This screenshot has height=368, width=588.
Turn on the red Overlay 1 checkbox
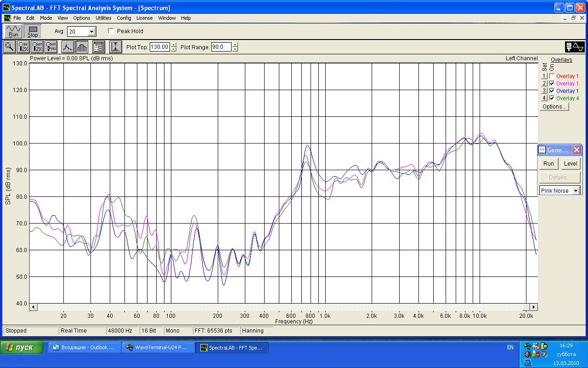pyautogui.click(x=552, y=76)
